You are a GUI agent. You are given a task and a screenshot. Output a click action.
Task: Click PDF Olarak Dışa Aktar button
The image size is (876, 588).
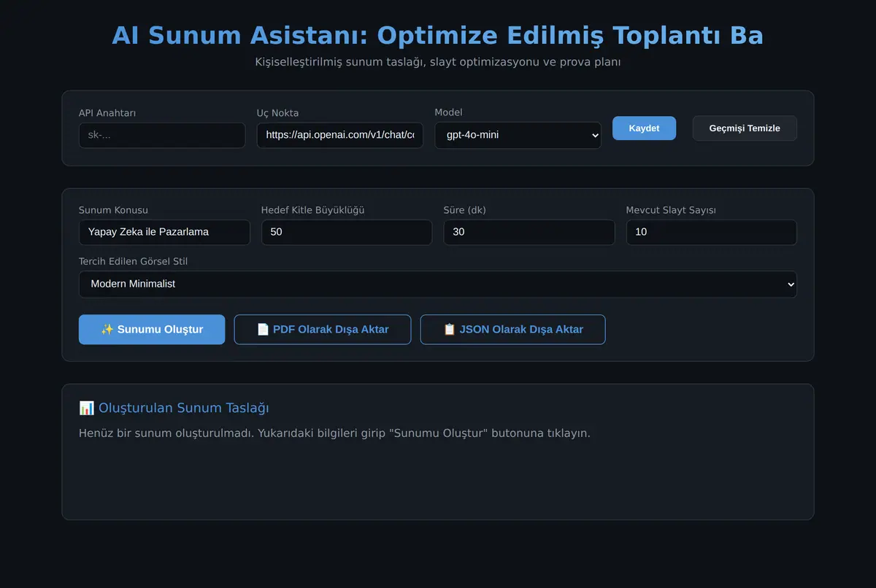(x=323, y=330)
